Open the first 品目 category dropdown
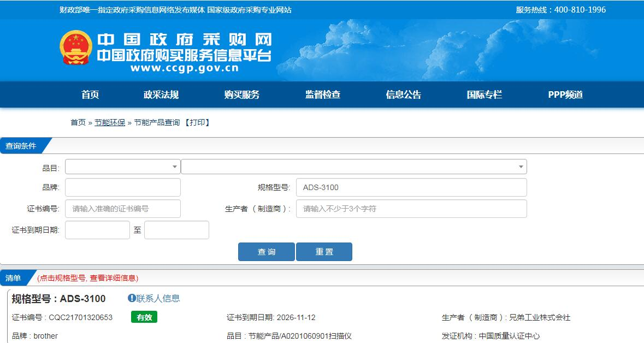This screenshot has width=644, height=343. 122,167
